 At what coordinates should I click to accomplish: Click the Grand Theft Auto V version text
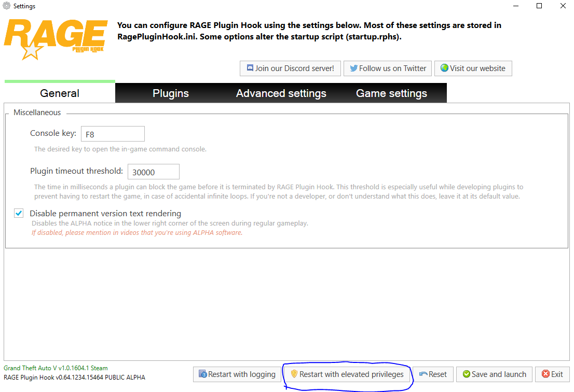pyautogui.click(x=56, y=368)
